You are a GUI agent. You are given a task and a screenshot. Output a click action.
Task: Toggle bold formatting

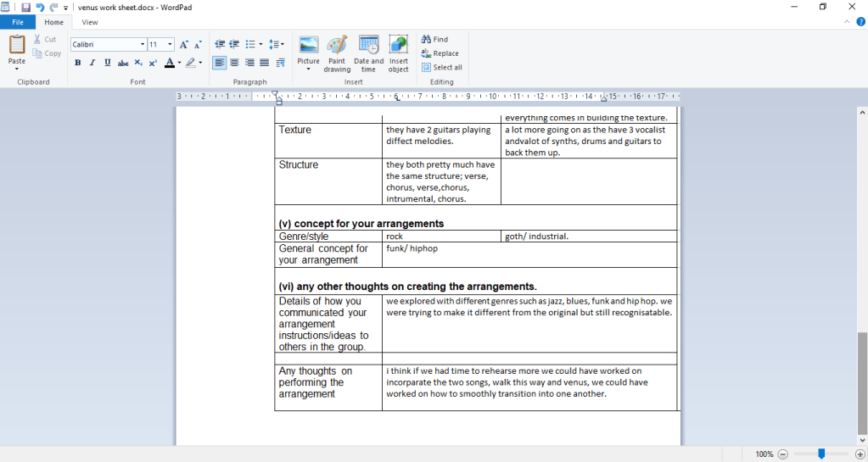coord(78,63)
